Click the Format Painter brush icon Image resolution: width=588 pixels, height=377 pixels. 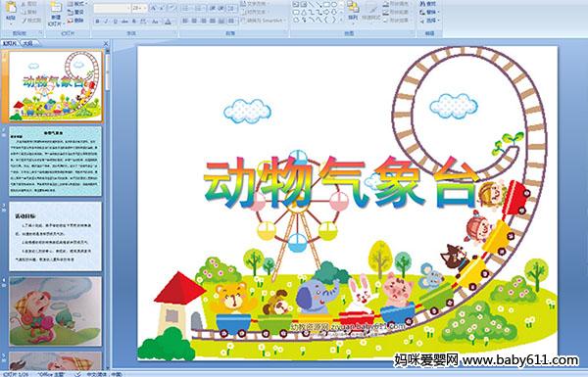[x=24, y=21]
